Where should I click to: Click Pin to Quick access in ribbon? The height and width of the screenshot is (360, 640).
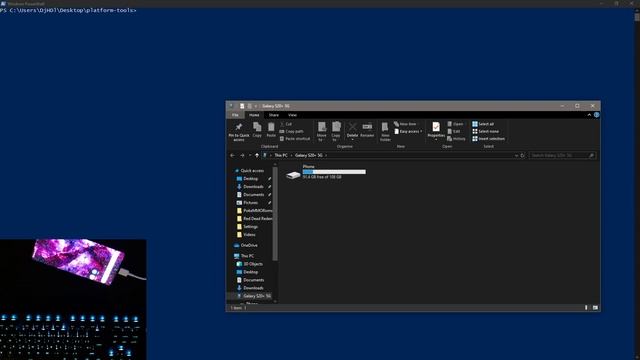(x=239, y=131)
